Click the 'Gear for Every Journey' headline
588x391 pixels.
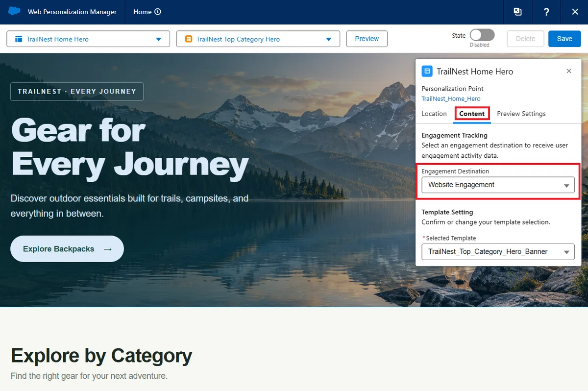[x=130, y=147]
